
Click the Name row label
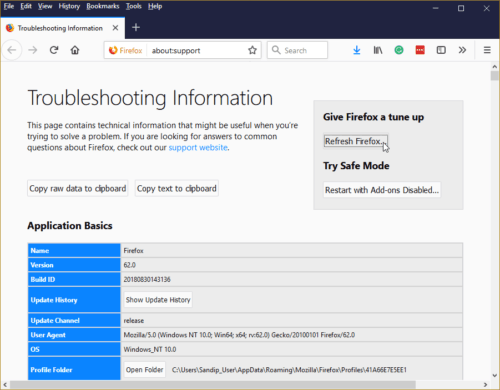click(74, 251)
